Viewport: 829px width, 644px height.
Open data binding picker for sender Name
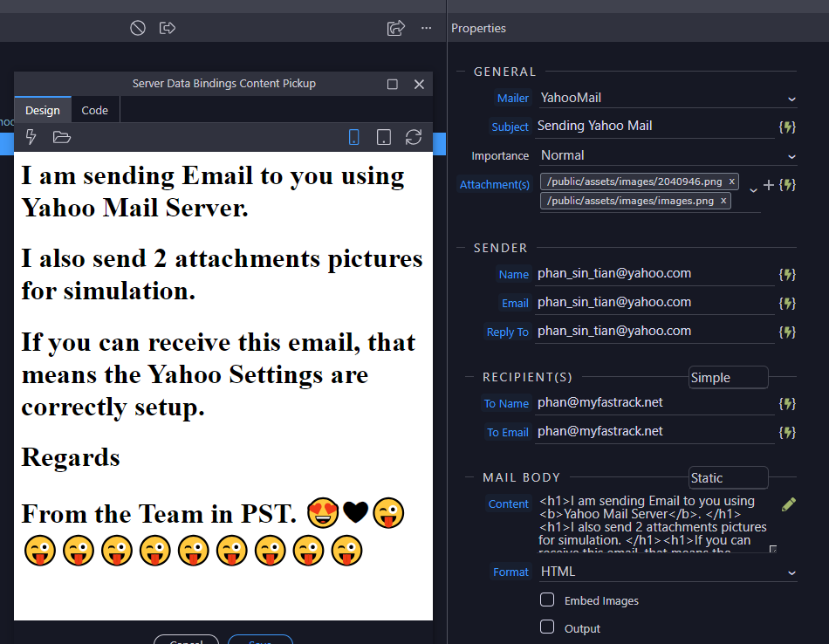coord(787,274)
